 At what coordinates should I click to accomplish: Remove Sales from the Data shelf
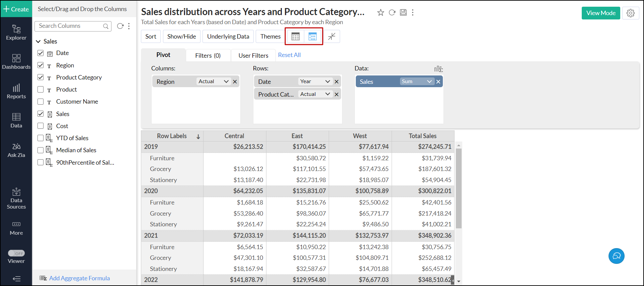(x=438, y=81)
